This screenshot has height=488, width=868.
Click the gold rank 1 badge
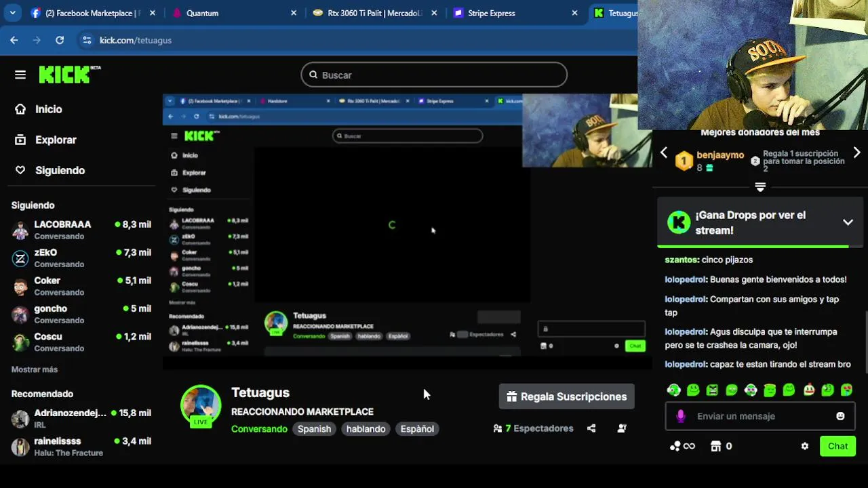[684, 161]
